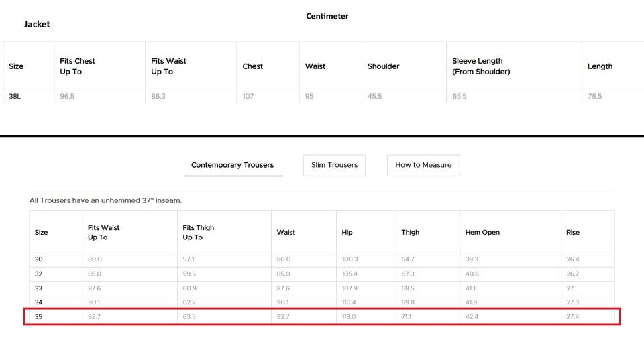Click the Hip column header
The height and width of the screenshot is (352, 644).
click(347, 233)
